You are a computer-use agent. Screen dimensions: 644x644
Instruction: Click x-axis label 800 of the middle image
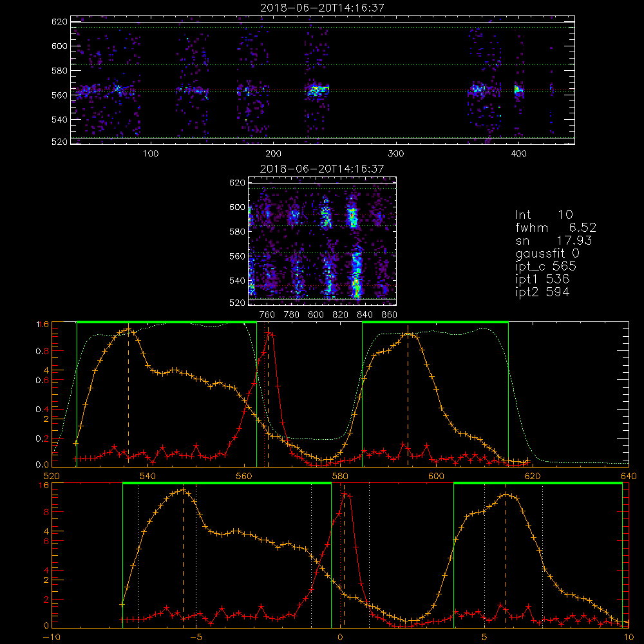(316, 315)
